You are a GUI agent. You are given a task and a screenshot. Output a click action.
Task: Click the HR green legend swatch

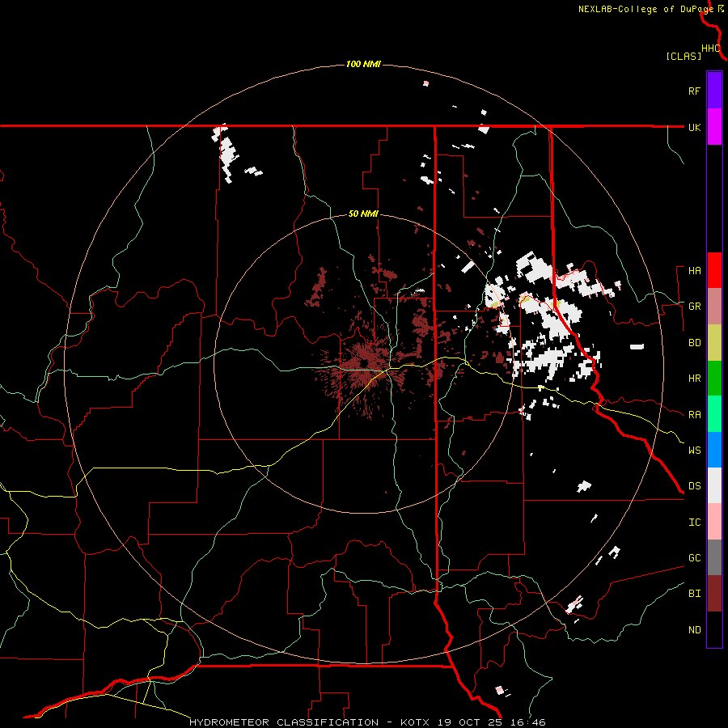tap(714, 378)
